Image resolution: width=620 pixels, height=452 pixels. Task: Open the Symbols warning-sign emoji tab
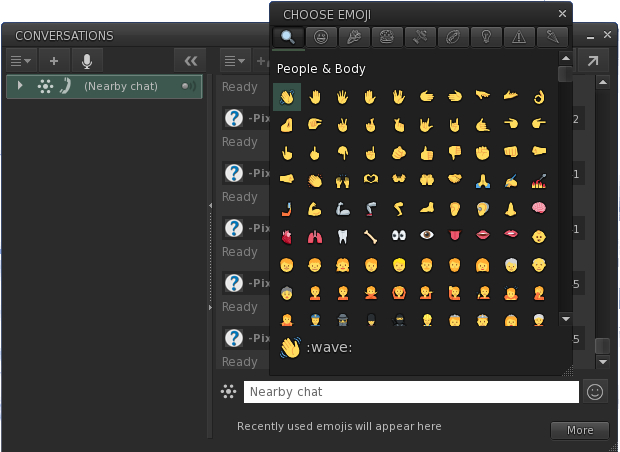(x=518, y=38)
